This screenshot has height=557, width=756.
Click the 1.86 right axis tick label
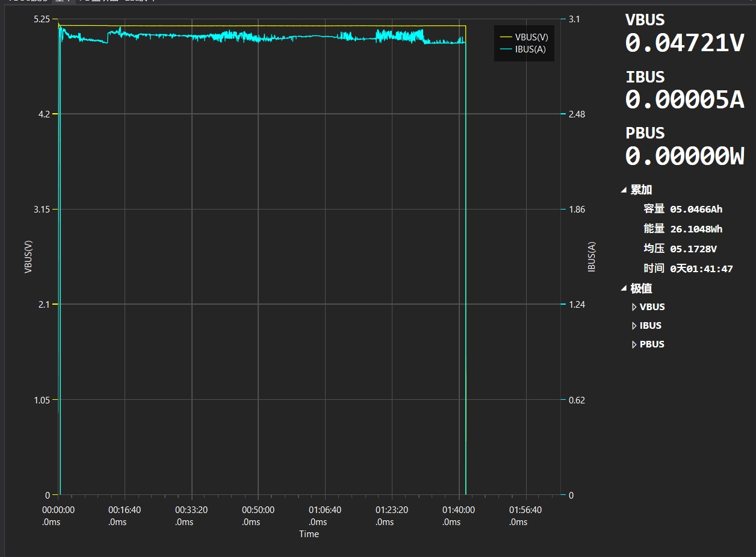click(x=577, y=210)
